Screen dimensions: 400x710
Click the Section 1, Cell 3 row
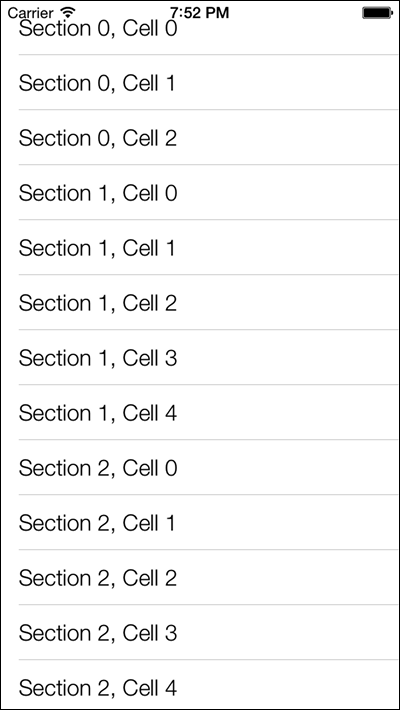click(200, 357)
